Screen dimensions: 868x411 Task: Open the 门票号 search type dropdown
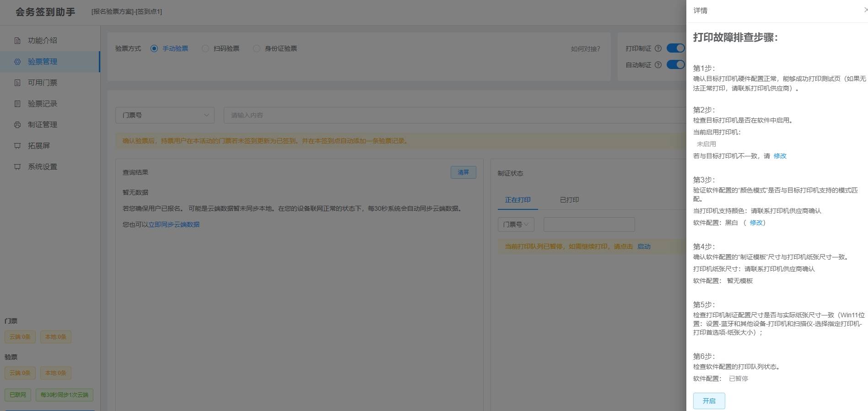(x=165, y=115)
